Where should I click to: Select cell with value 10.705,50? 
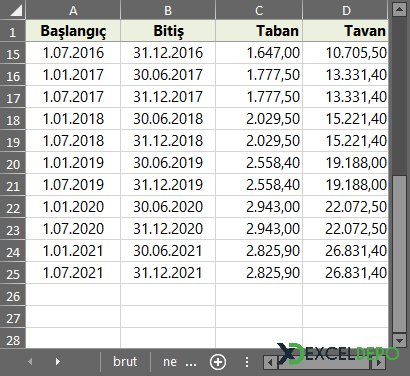346,53
